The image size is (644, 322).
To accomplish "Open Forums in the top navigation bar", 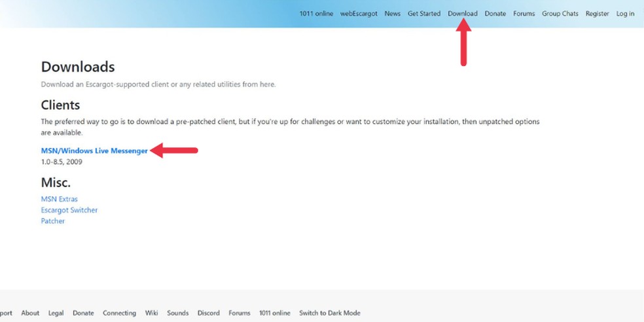I will coord(524,14).
